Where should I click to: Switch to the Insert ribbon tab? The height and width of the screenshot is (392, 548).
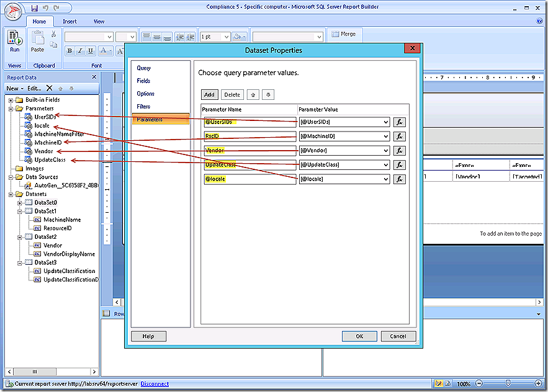70,22
